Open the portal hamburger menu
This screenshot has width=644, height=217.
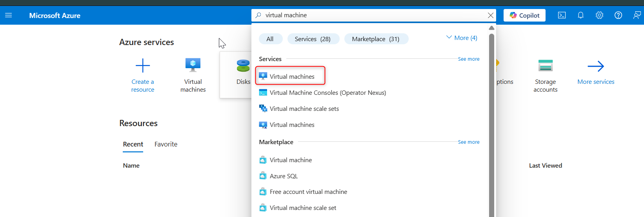coord(8,15)
